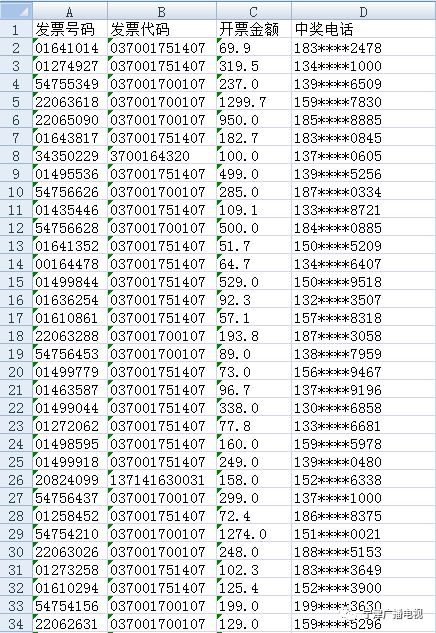Select column C header
The width and height of the screenshot is (436, 633).
tap(254, 11)
